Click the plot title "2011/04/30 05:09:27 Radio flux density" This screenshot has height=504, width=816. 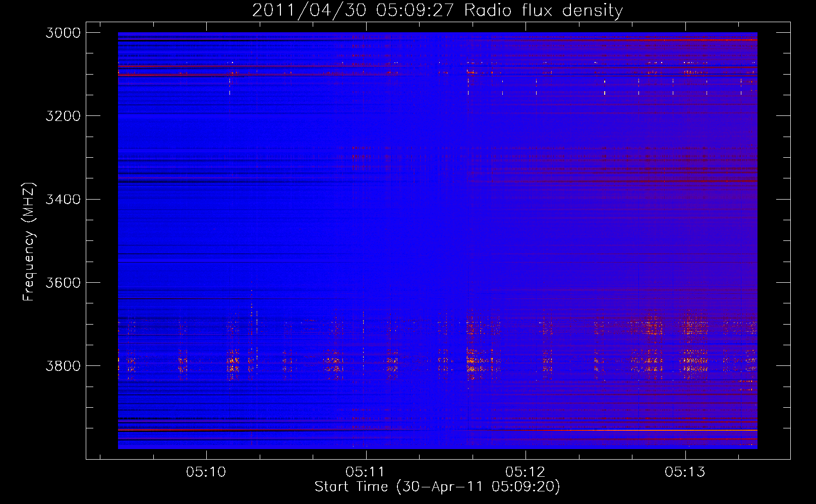[437, 10]
